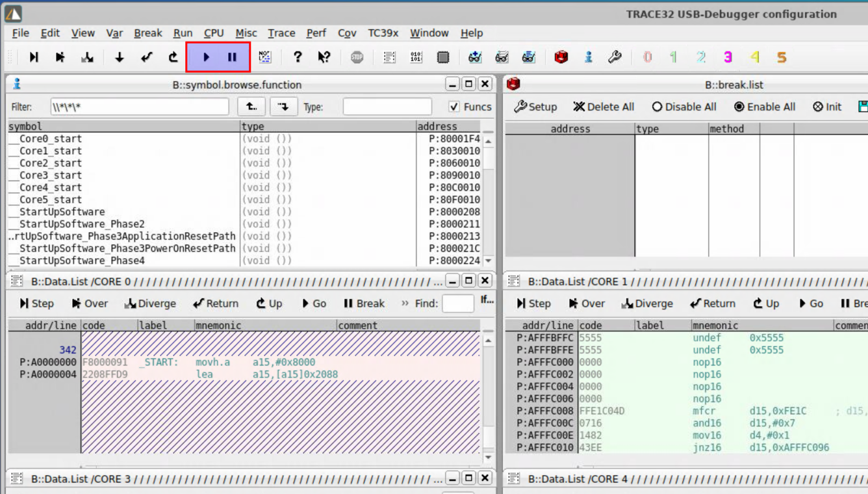Expand hidden CORE 0 toolbar items chevron

tap(405, 304)
